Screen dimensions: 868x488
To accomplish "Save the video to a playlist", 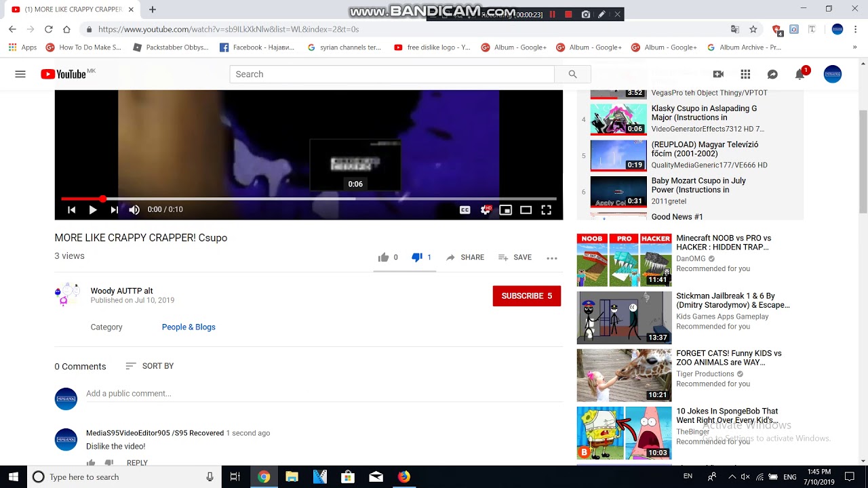I will click(515, 258).
